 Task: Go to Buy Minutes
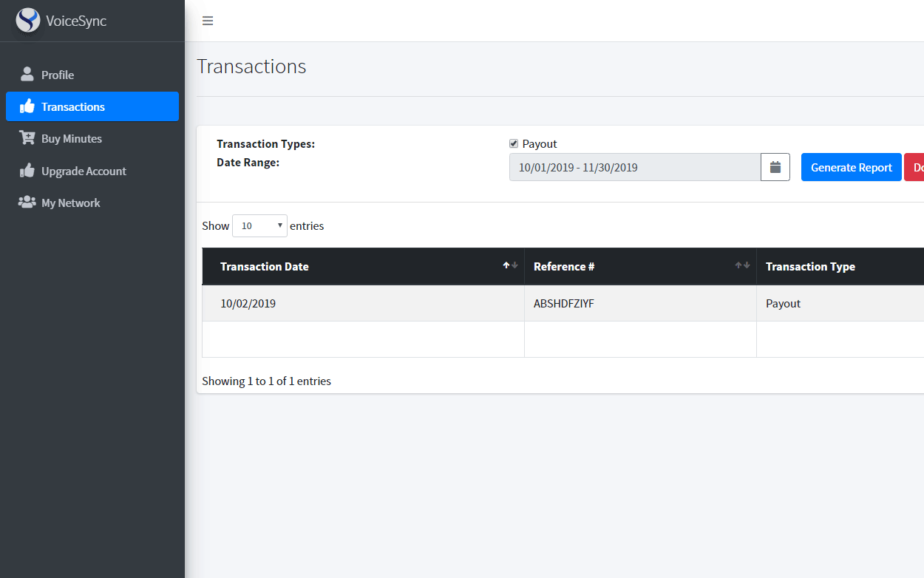click(x=92, y=138)
